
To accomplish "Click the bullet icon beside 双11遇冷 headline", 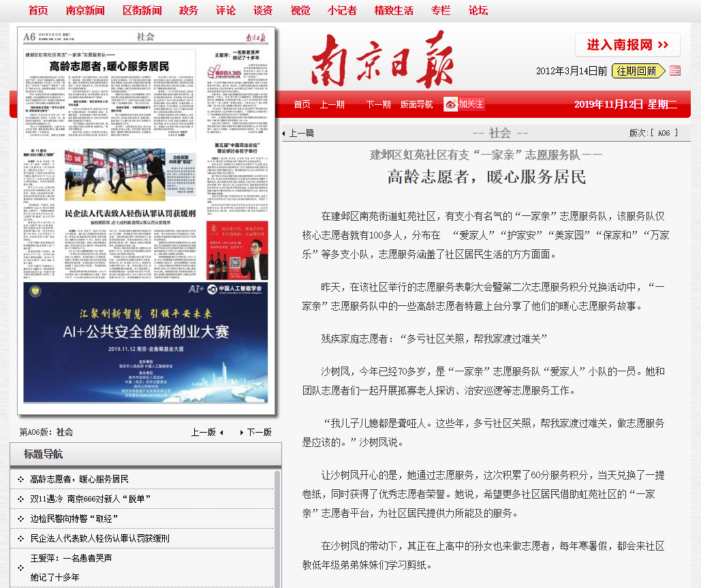I will tap(20, 499).
